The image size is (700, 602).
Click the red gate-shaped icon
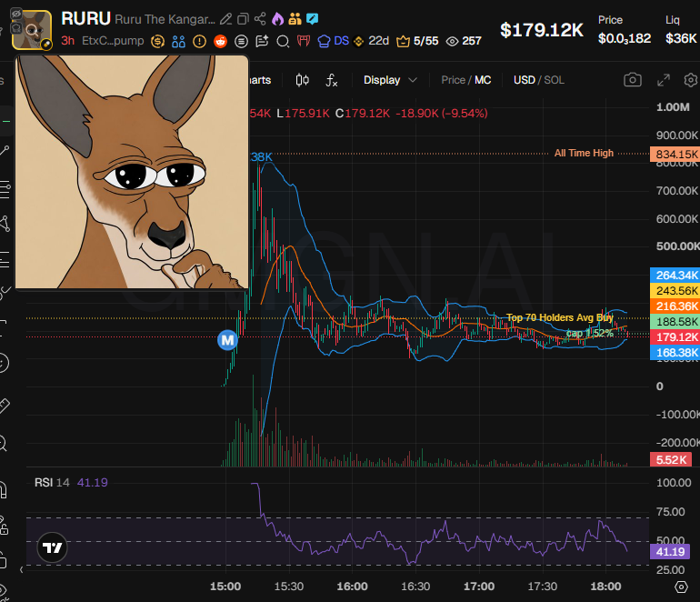pos(304,42)
